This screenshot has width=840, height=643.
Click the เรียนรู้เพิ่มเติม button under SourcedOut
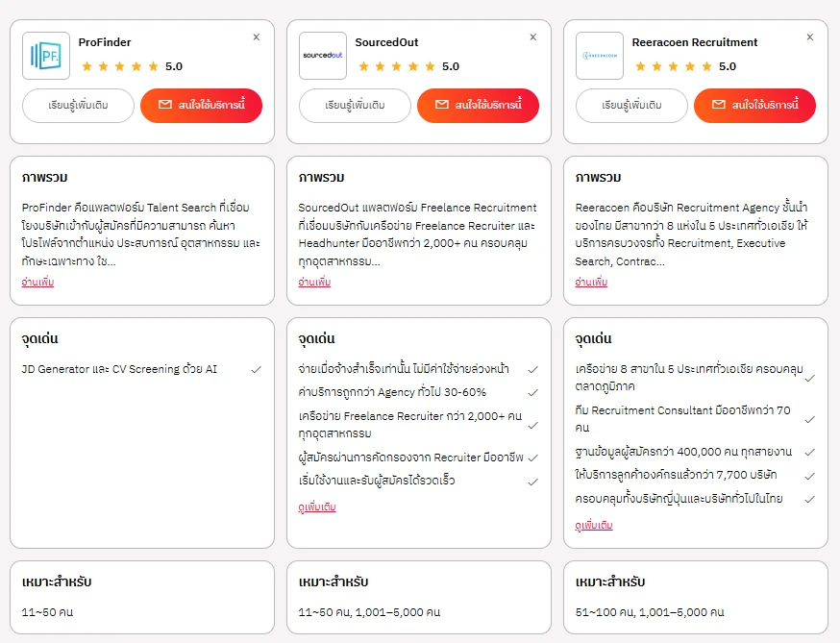[x=355, y=106]
